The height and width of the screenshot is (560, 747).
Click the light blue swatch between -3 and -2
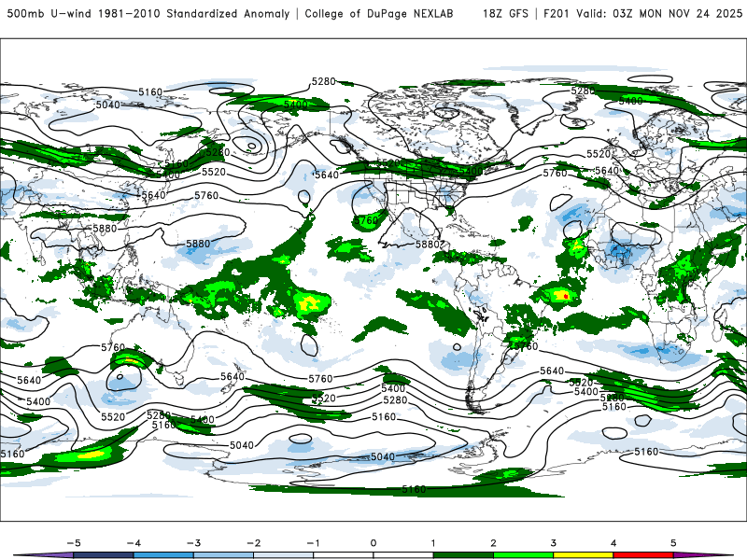point(223,555)
